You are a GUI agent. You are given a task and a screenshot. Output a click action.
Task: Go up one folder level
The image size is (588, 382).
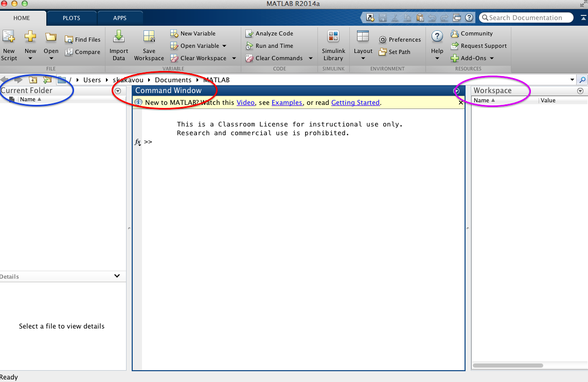click(x=33, y=80)
